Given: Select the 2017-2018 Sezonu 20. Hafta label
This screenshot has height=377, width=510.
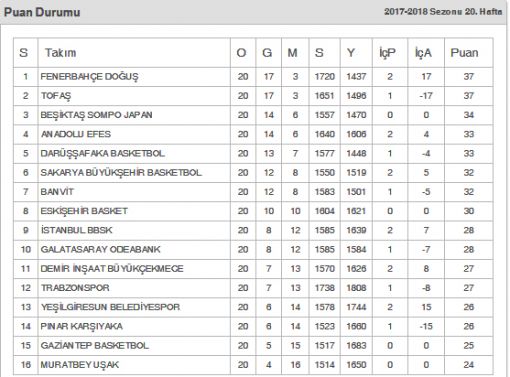Looking at the screenshot, I should 443,12.
